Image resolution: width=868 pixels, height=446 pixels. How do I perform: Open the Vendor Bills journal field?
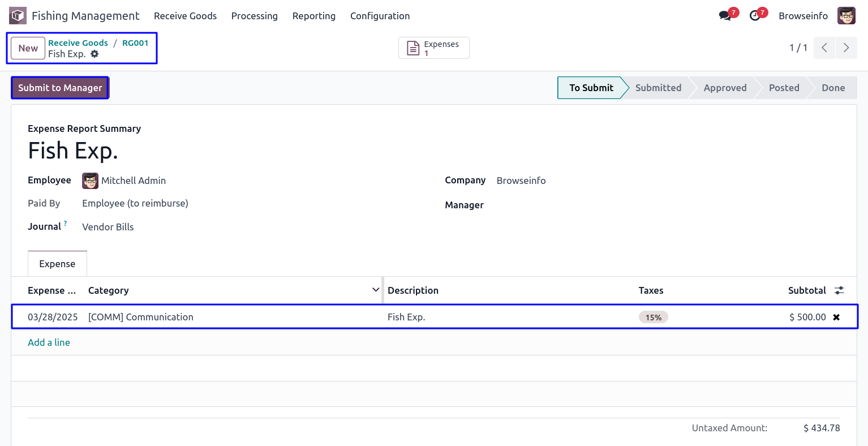tap(108, 227)
